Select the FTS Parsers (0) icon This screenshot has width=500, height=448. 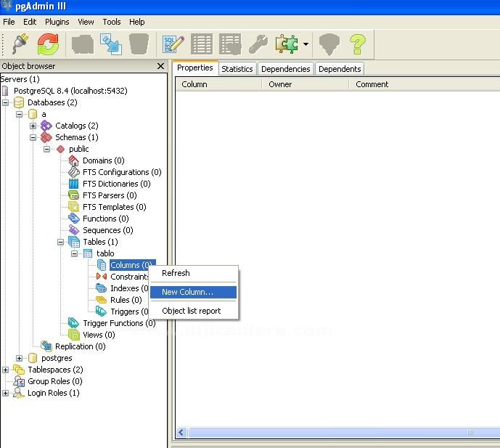[x=74, y=195]
